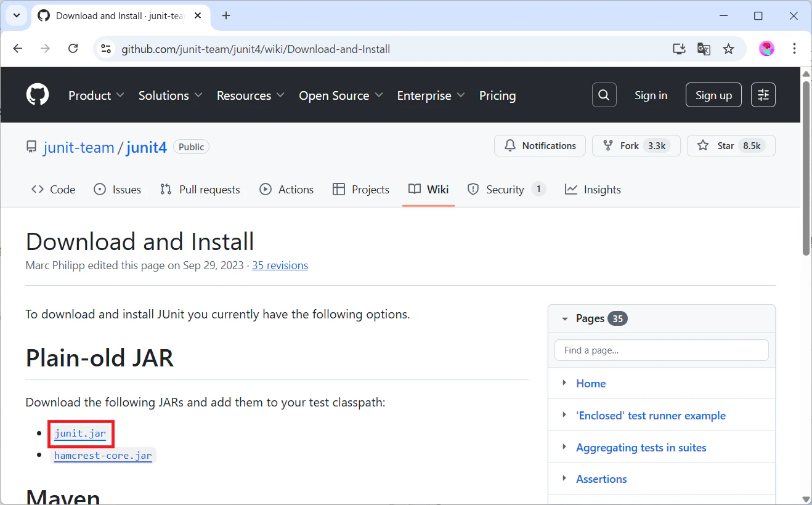Screen dimensions: 812x505
Task: Click the page vertical scrollbar thumb
Action: (x=806, y=168)
